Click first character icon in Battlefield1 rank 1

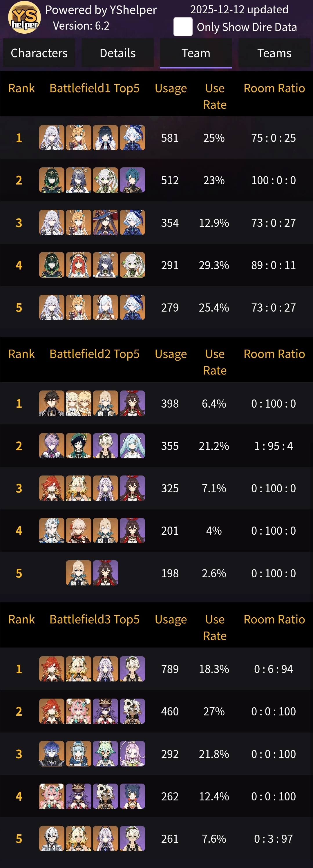click(x=52, y=138)
